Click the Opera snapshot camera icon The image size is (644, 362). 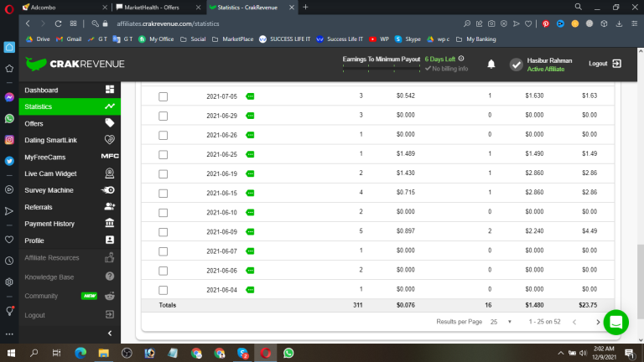pyautogui.click(x=491, y=23)
